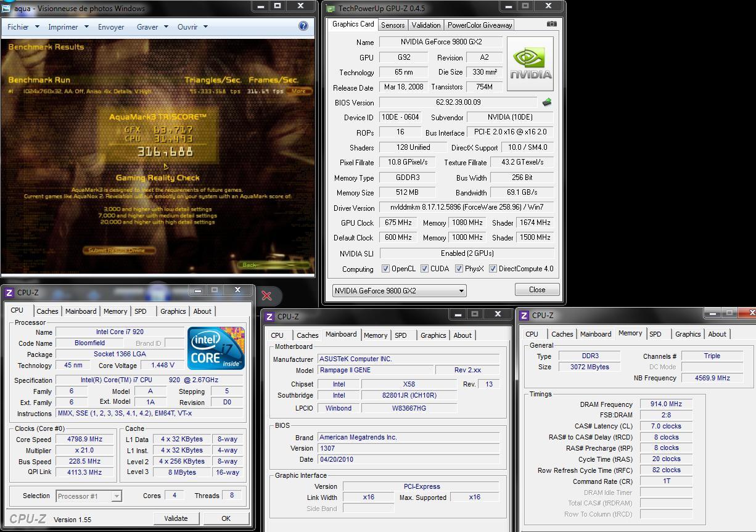This screenshot has width=756, height=532.
Task: Open SPD tab in CPU-Z processor window
Action: (x=141, y=311)
